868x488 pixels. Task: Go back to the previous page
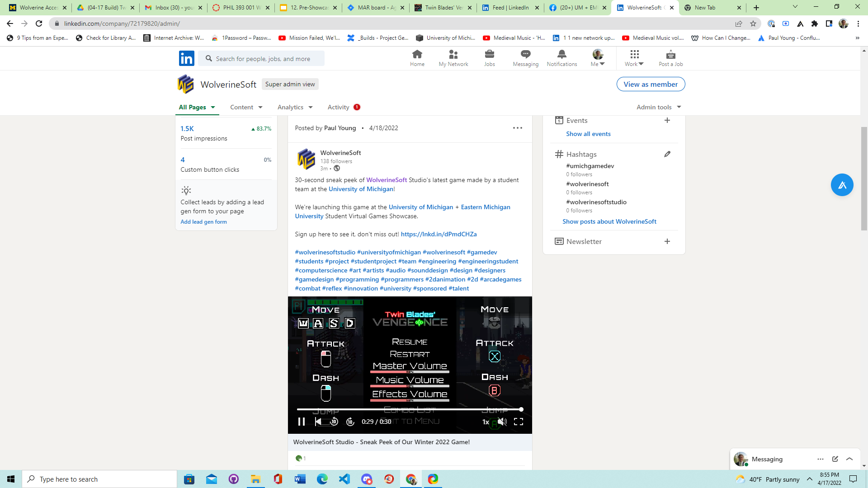pos(10,23)
